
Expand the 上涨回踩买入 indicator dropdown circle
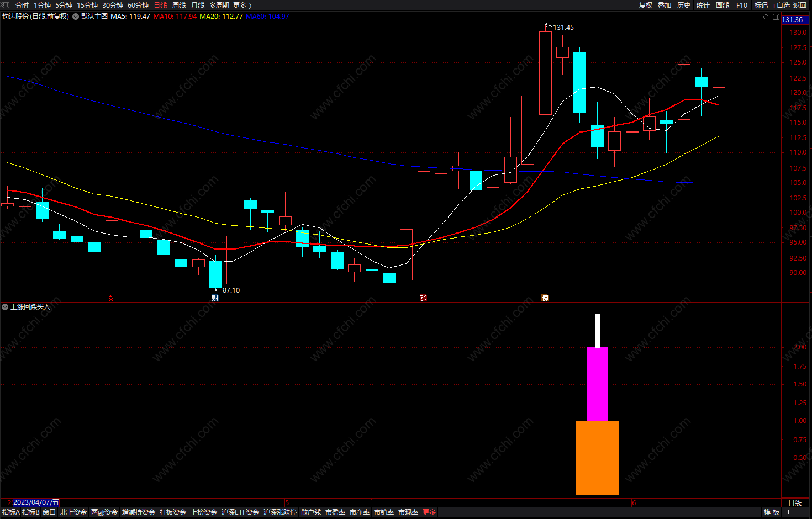click(5, 307)
